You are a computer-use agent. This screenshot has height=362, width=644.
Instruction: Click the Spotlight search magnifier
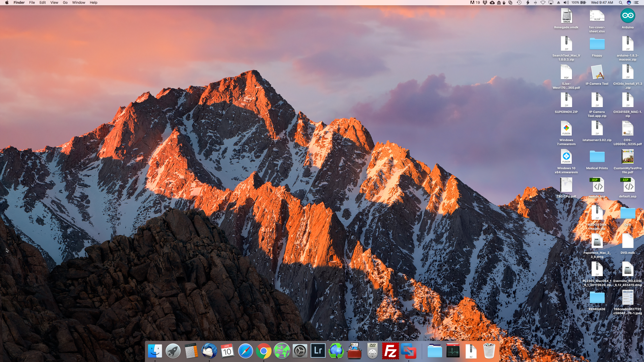click(621, 3)
